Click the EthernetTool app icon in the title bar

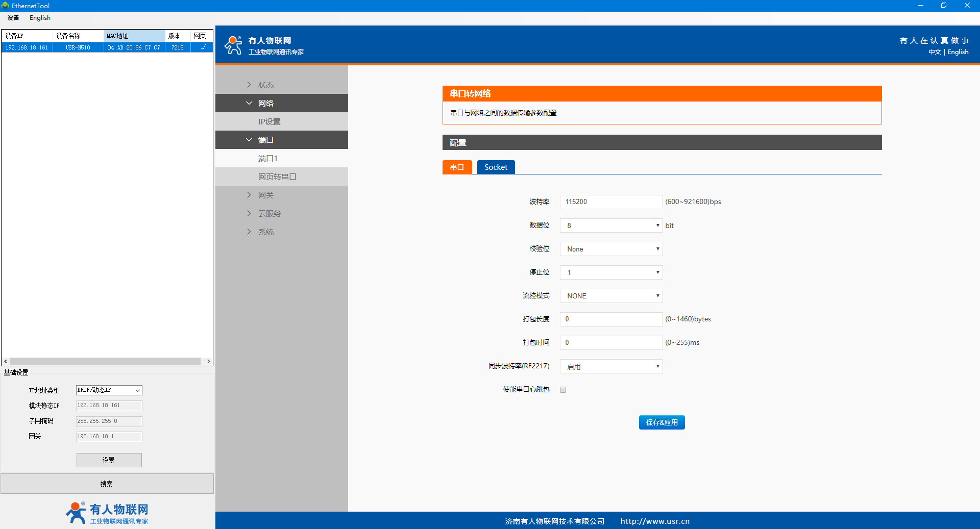pyautogui.click(x=5, y=6)
